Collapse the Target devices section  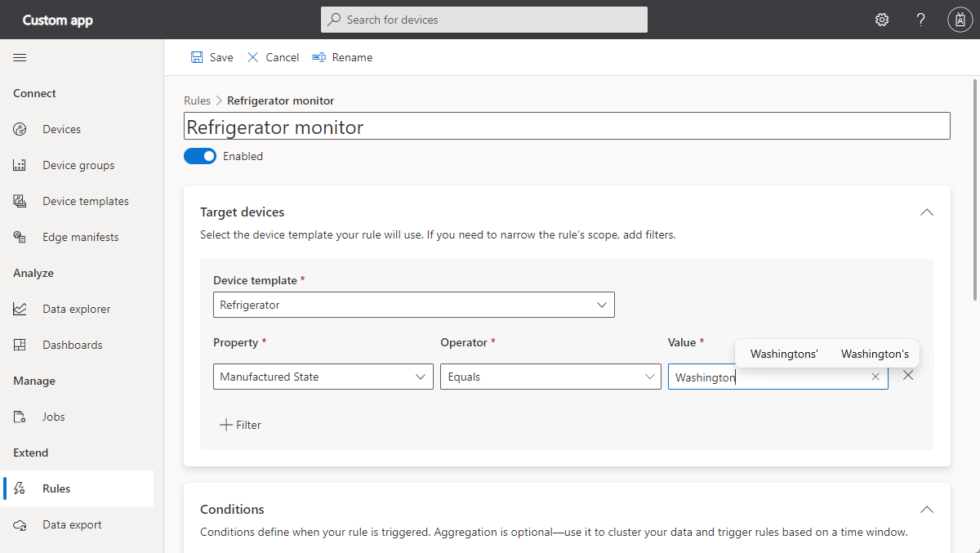click(927, 212)
